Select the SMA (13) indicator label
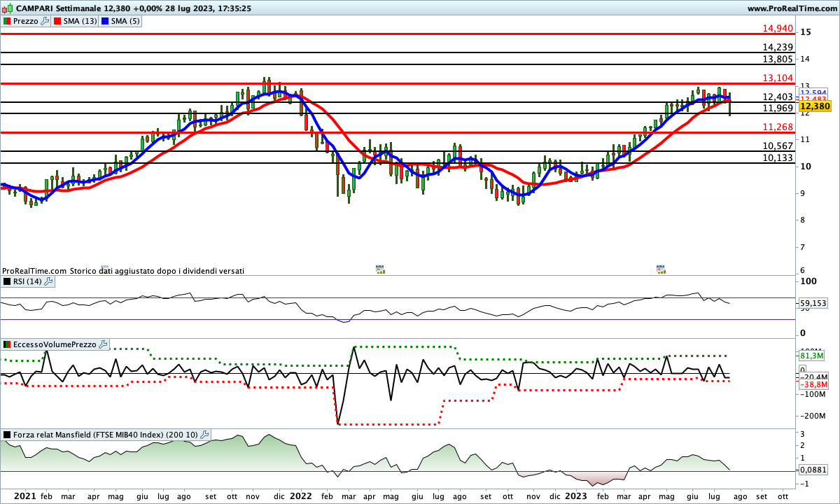This screenshot has height=504, width=840. tap(80, 21)
